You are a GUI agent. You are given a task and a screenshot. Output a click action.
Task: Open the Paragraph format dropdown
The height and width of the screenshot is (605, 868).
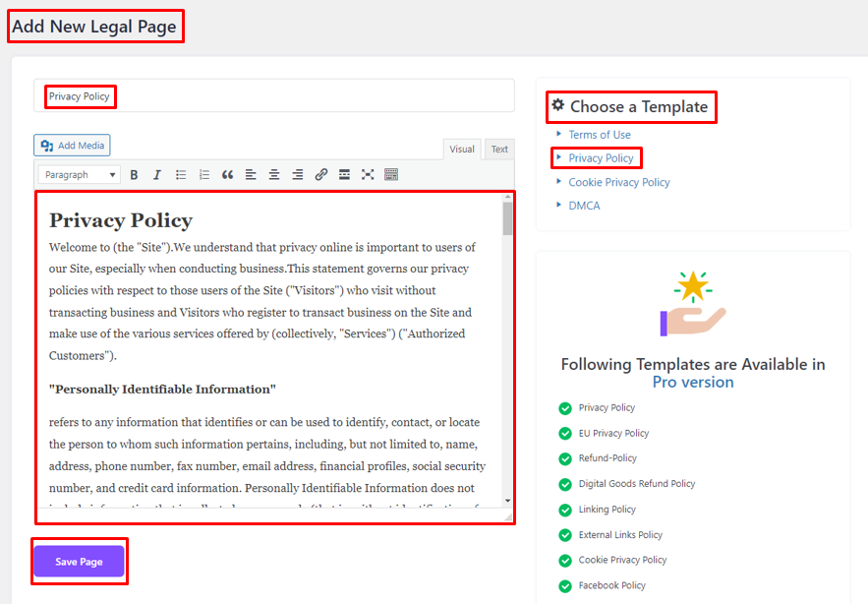pos(80,175)
